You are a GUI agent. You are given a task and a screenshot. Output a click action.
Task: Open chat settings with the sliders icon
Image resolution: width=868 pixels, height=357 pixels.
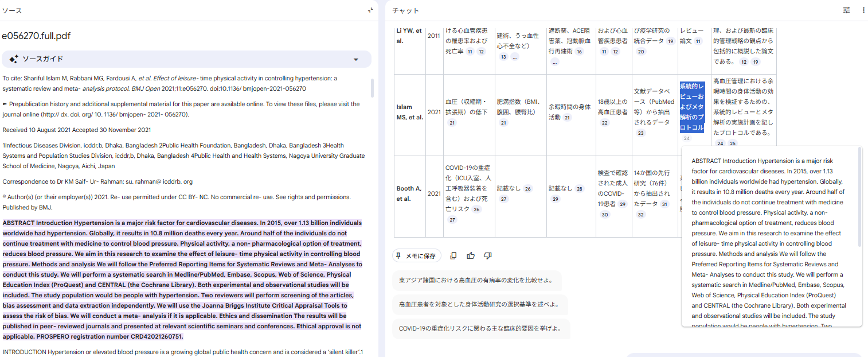pyautogui.click(x=847, y=10)
